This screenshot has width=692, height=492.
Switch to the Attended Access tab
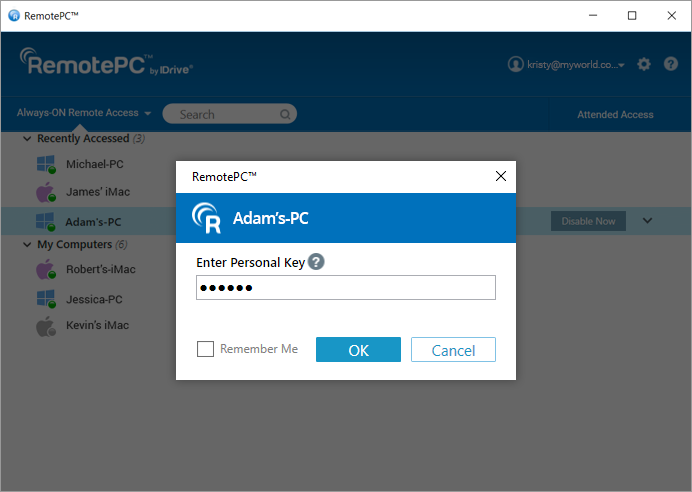[x=615, y=115]
